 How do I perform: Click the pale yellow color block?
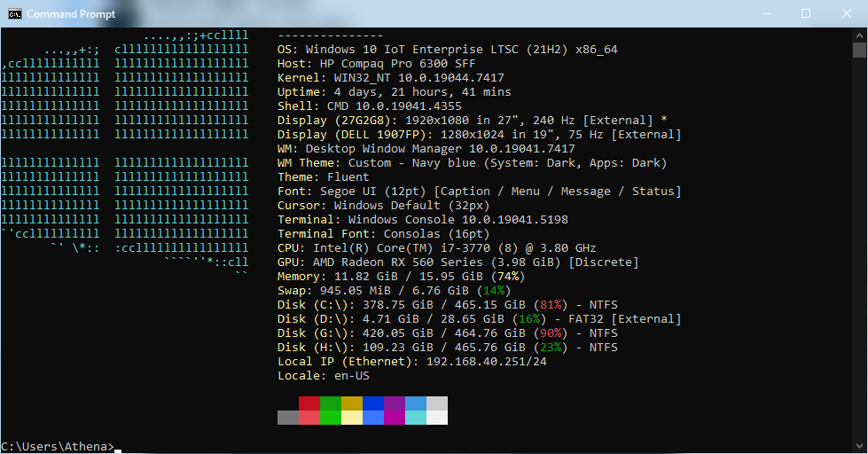[x=351, y=418]
